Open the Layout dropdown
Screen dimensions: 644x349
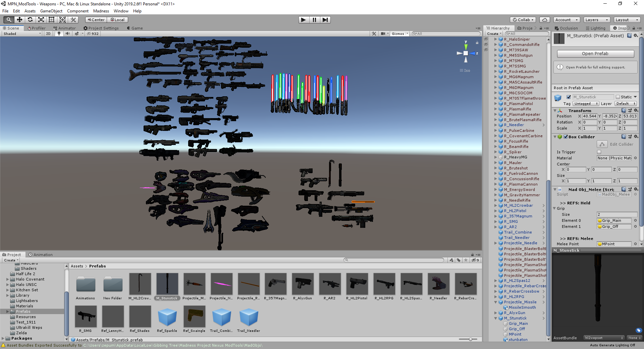[x=627, y=20]
